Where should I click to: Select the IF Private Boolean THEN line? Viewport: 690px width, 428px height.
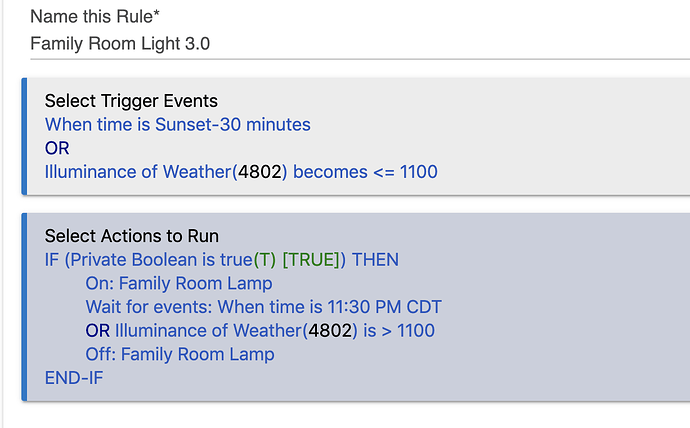[221, 260]
